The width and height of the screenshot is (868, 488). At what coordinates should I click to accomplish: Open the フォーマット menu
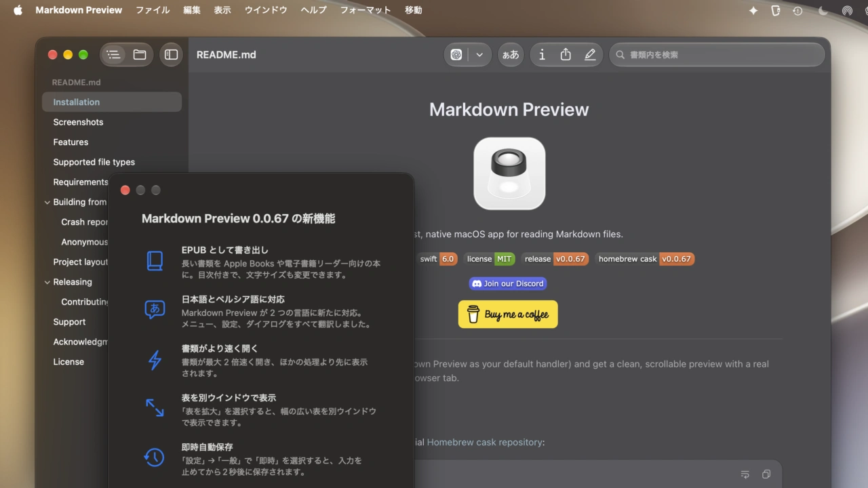click(x=366, y=10)
